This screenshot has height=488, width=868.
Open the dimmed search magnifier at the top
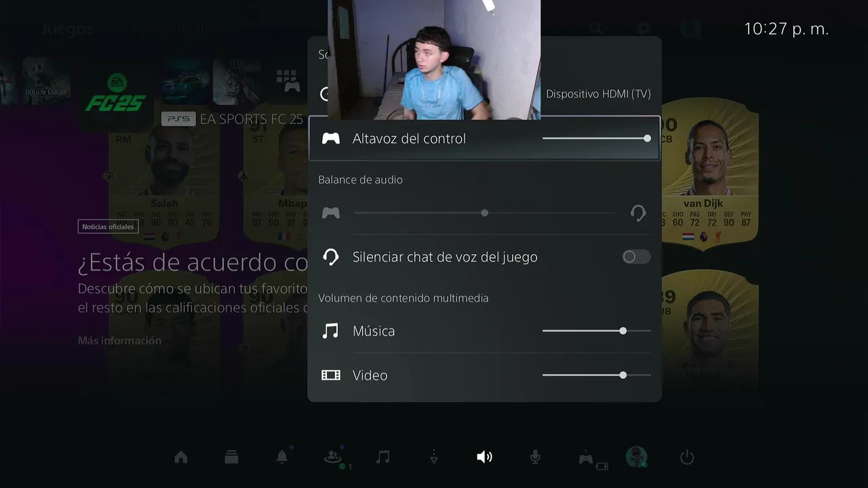coord(595,28)
